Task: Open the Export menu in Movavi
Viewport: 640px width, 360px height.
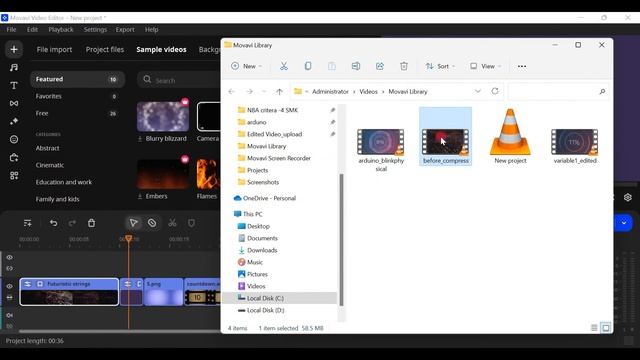Action: tap(125, 29)
